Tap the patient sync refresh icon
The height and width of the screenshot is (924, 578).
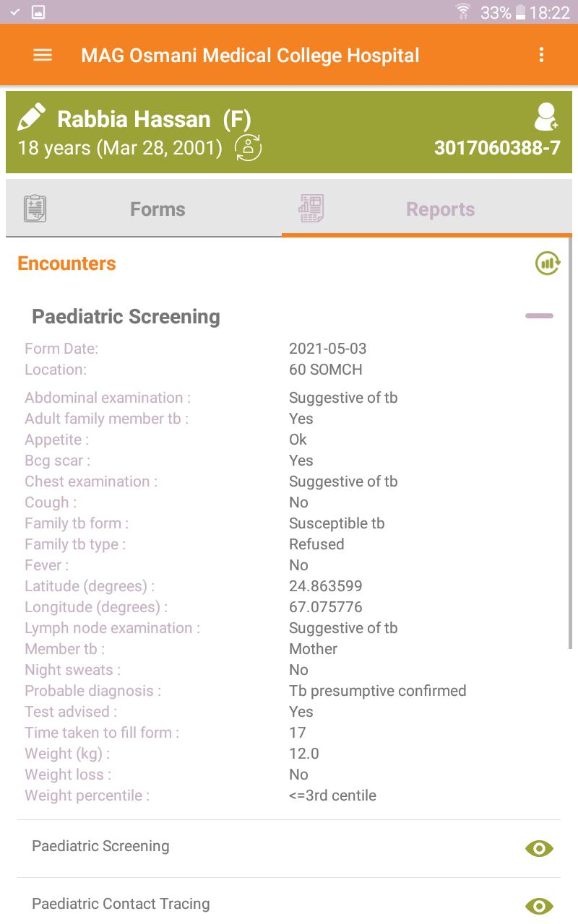248,148
